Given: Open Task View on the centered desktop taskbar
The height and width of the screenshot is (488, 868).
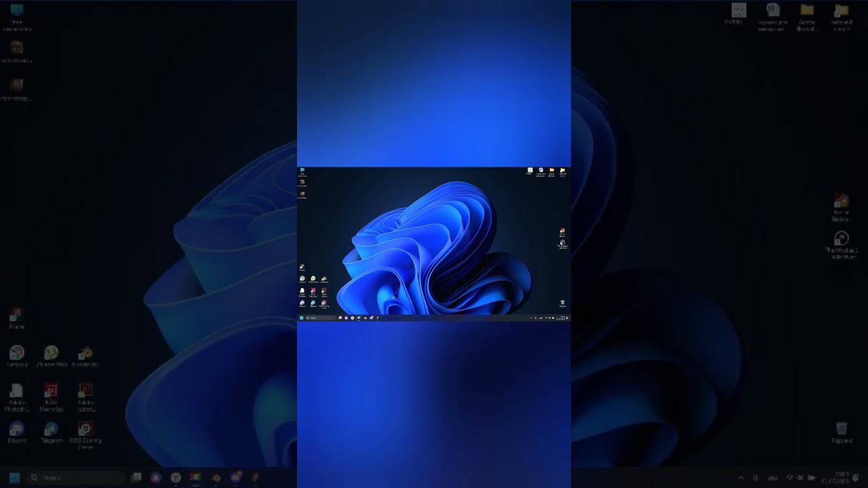Looking at the screenshot, I should 340,318.
